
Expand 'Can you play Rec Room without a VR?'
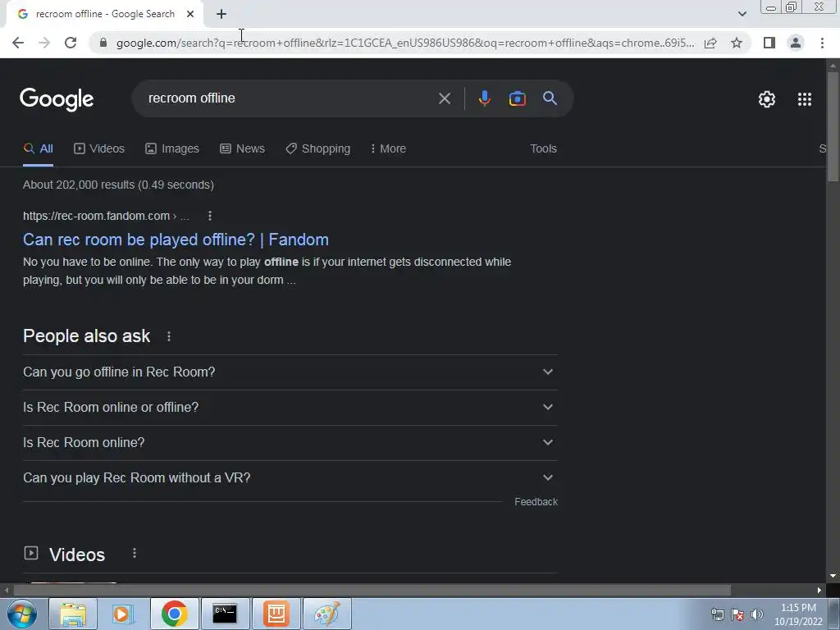pos(290,478)
